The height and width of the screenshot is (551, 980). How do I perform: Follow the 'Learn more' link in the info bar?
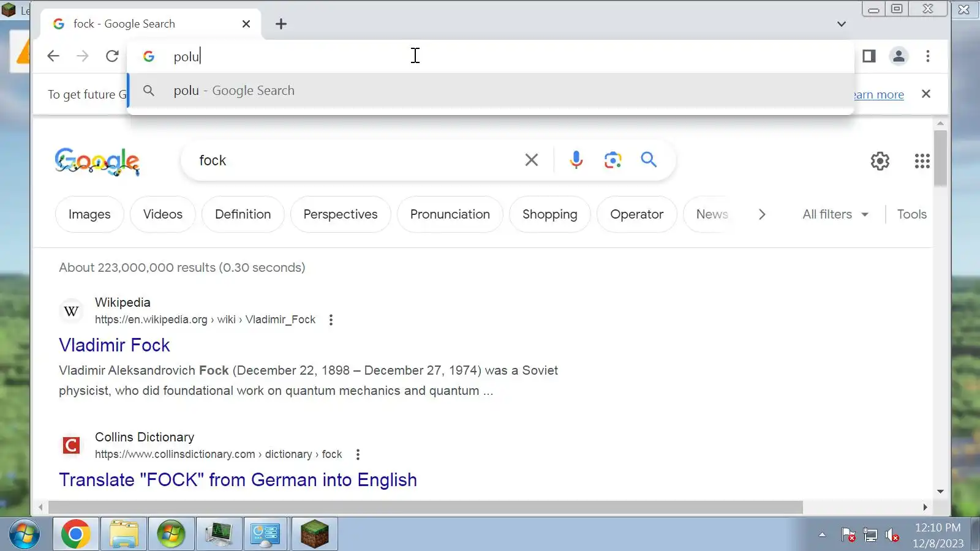[x=879, y=94]
